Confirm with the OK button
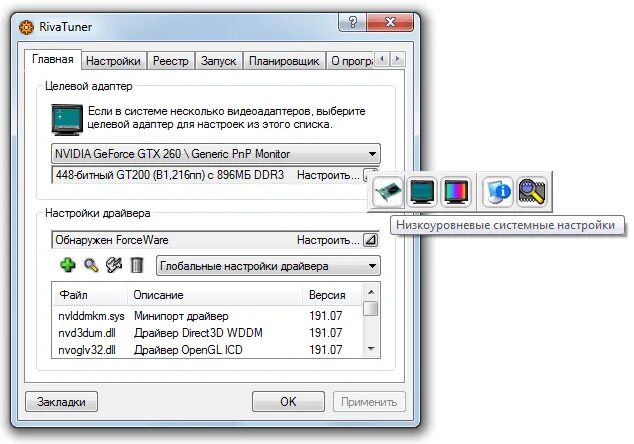The height and width of the screenshot is (444, 634). (288, 402)
